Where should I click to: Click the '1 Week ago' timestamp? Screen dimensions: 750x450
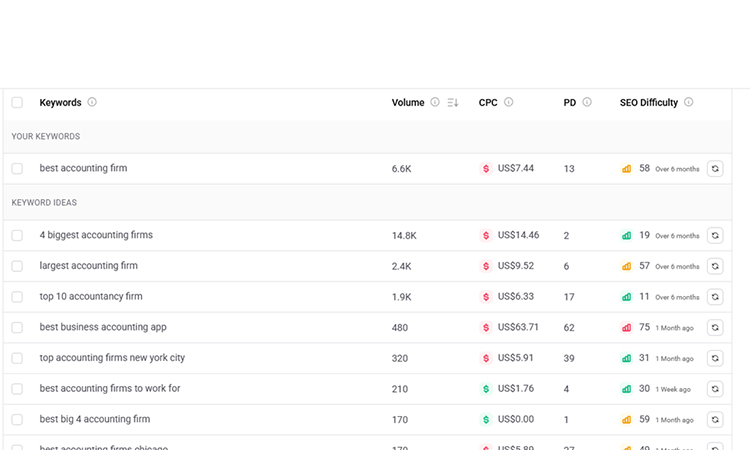(x=673, y=389)
